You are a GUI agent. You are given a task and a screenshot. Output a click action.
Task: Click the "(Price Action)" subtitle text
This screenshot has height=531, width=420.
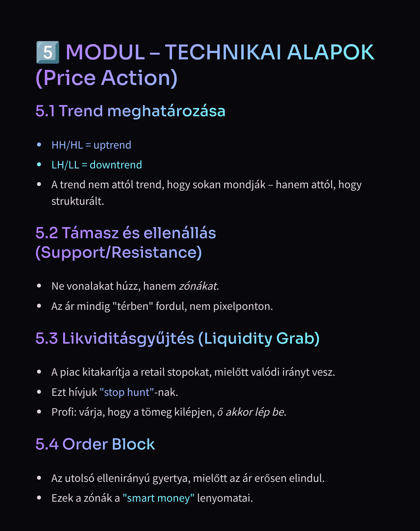coord(106,78)
